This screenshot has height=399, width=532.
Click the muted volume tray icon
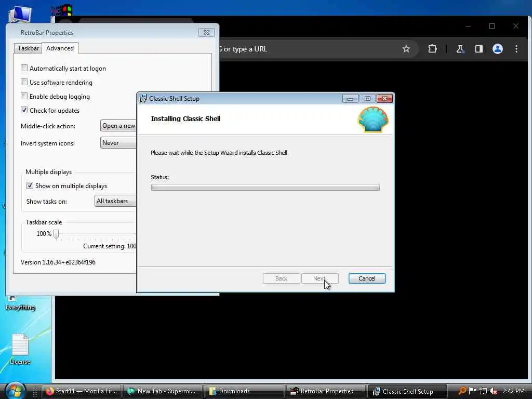click(x=494, y=391)
